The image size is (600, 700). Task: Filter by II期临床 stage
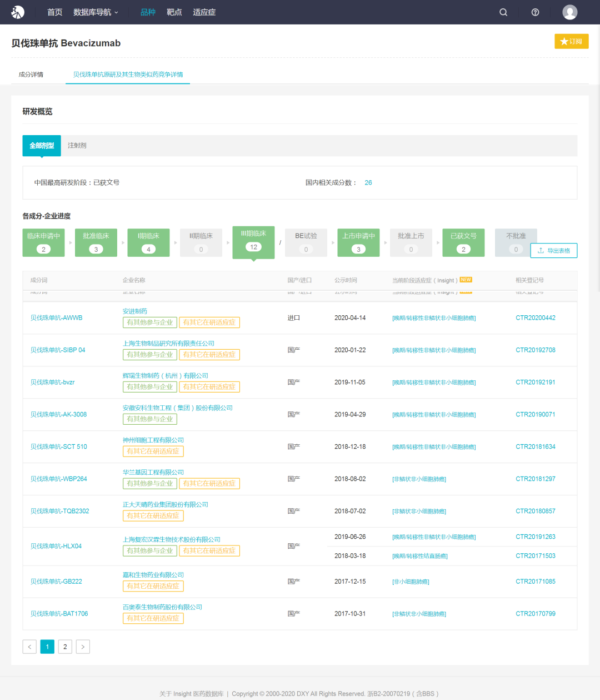pos(201,242)
